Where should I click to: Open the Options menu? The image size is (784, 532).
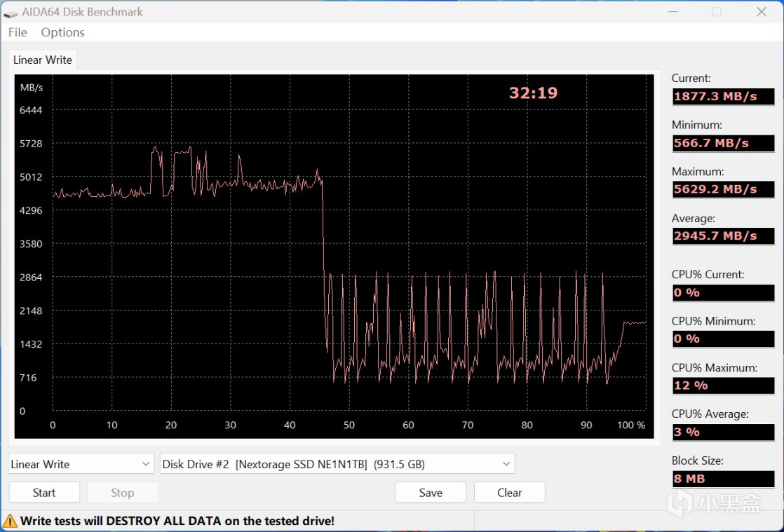tap(62, 32)
